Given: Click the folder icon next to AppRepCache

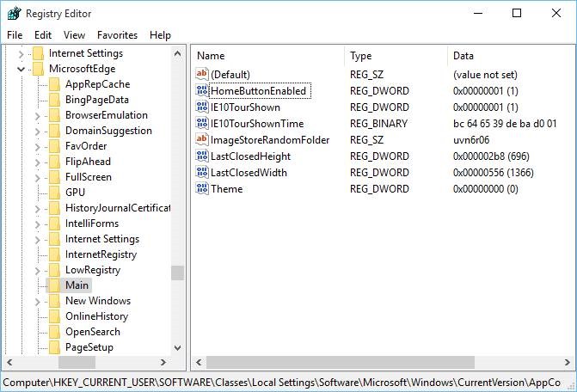Looking at the screenshot, I should tap(54, 84).
